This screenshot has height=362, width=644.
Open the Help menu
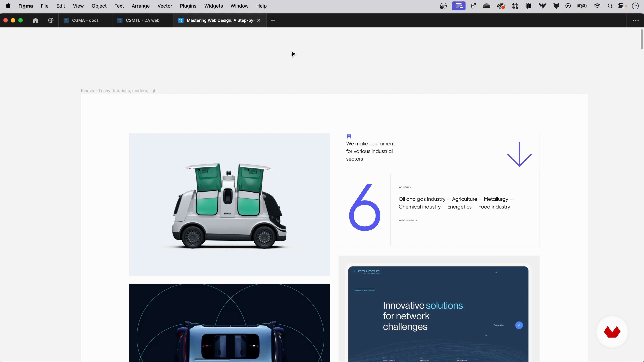tap(261, 6)
